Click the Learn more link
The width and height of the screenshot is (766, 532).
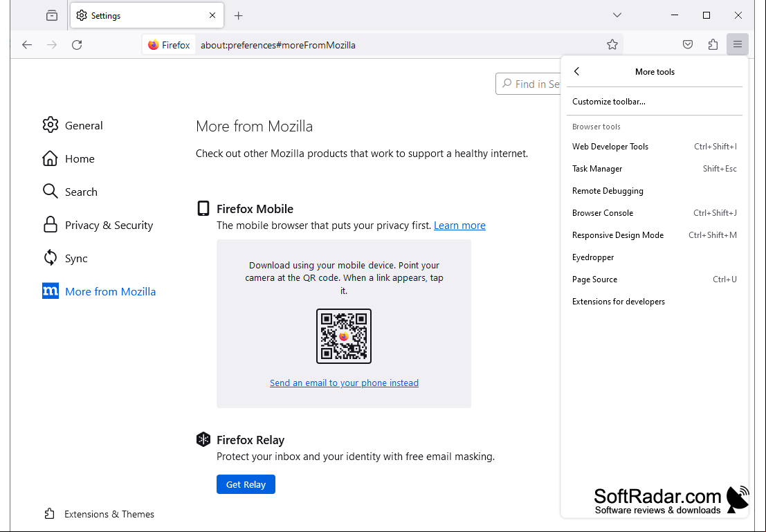point(459,226)
